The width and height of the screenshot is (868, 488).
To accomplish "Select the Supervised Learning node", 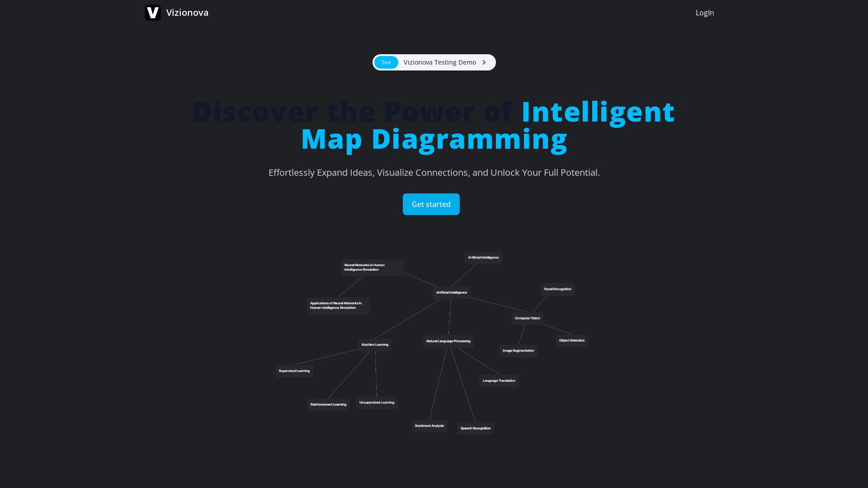I will [294, 371].
